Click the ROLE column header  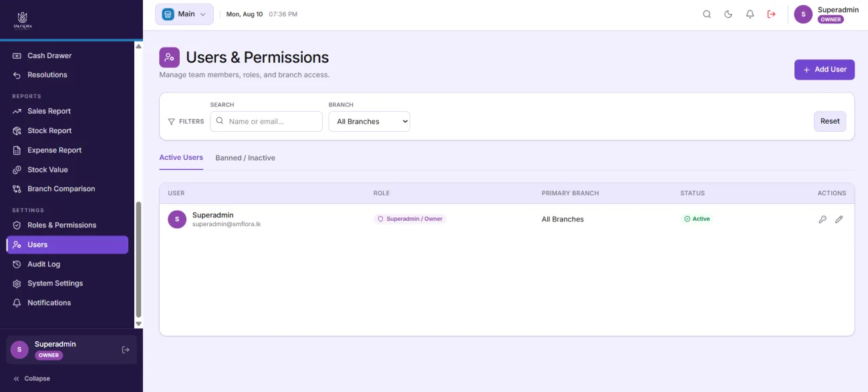point(382,193)
